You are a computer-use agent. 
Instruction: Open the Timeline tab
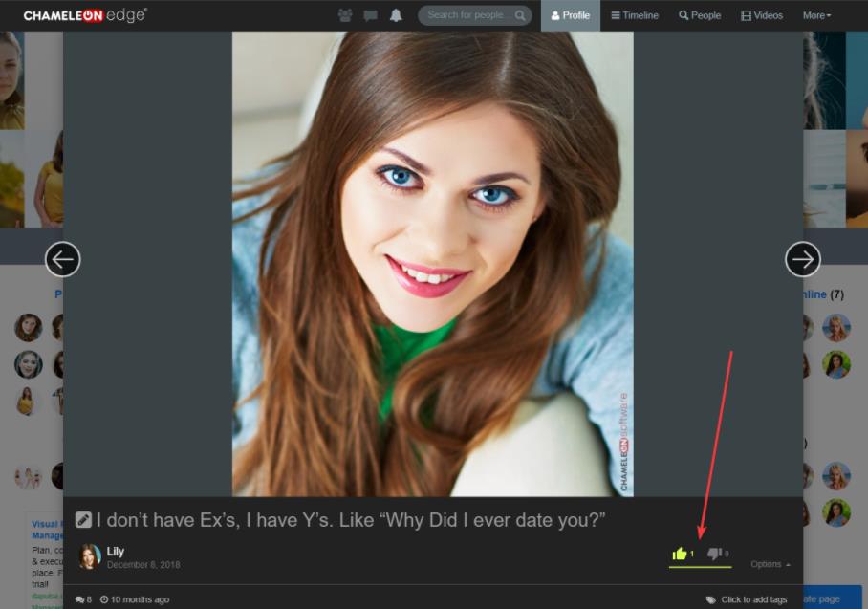[x=634, y=15]
